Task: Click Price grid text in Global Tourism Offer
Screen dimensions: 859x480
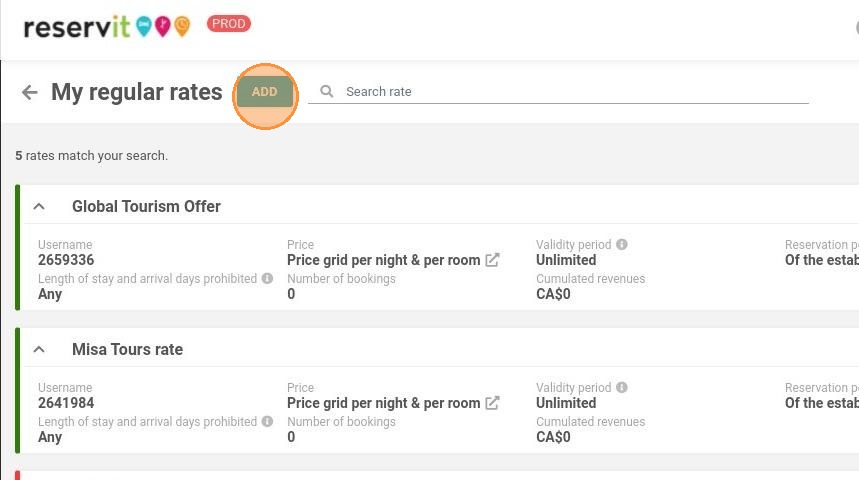Action: point(383,260)
